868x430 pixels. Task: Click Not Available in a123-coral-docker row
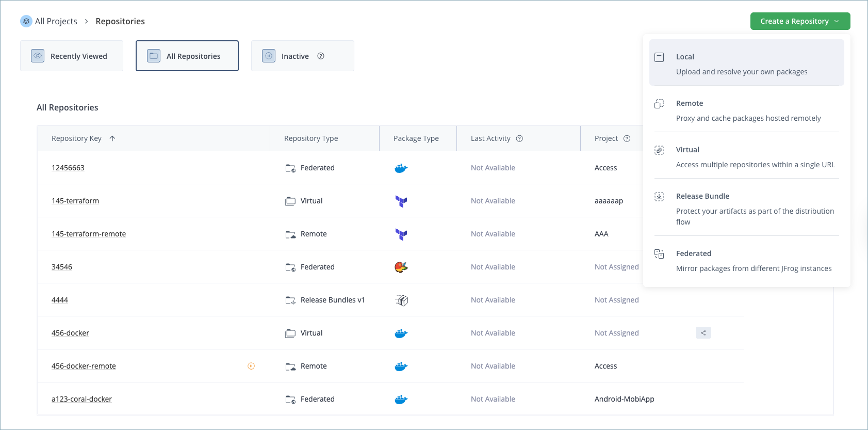tap(493, 399)
